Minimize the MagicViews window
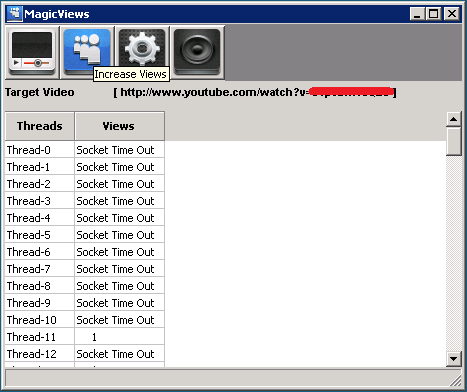Screen dimensions: 467x392 (417, 14)
